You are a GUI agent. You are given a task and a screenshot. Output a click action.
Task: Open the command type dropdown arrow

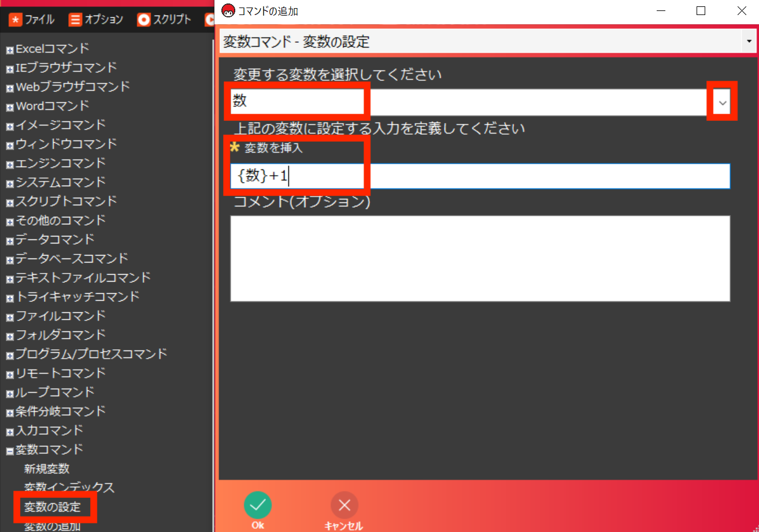click(x=749, y=42)
